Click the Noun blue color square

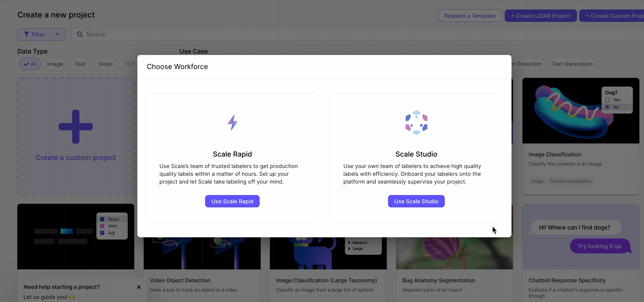coord(102,219)
